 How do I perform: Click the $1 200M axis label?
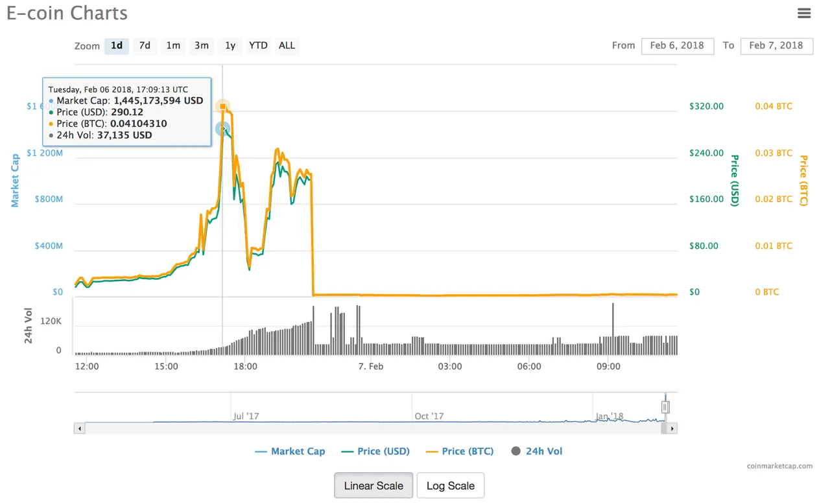pos(45,153)
